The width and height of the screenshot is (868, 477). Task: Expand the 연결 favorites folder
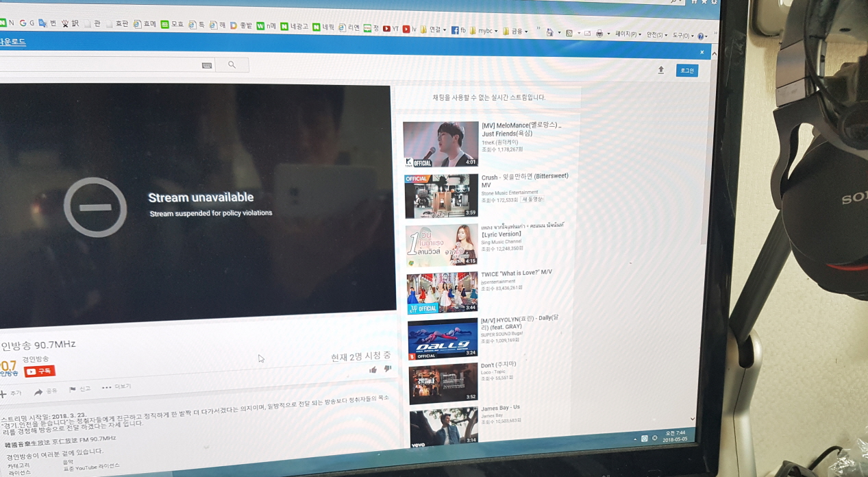click(434, 30)
